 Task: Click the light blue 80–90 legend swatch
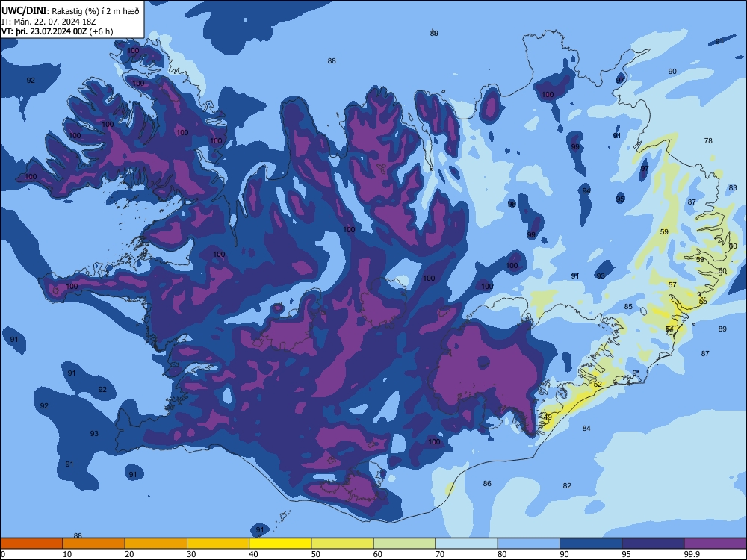529,544
